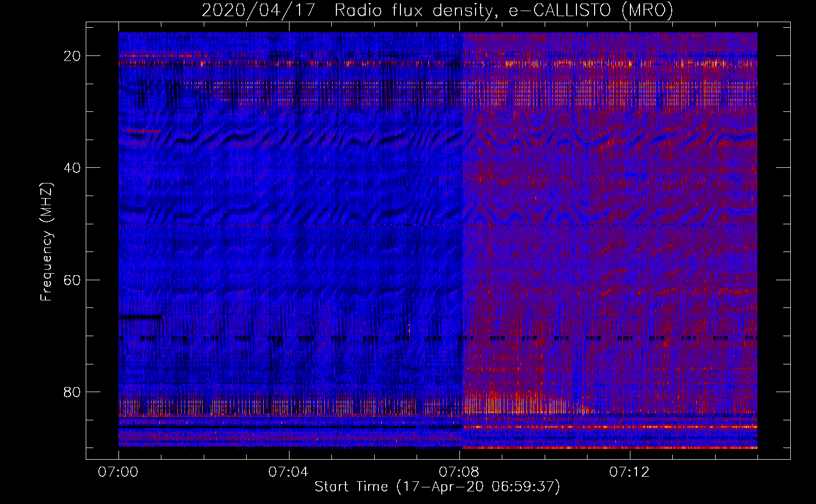Click the 60 MHz frequency tick label
The height and width of the screenshot is (504, 816).
coord(73,280)
